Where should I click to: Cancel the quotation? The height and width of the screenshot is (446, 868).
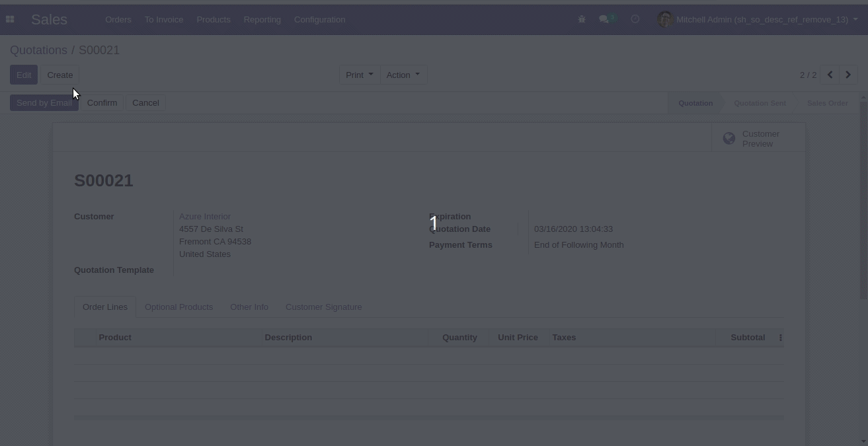(x=145, y=102)
